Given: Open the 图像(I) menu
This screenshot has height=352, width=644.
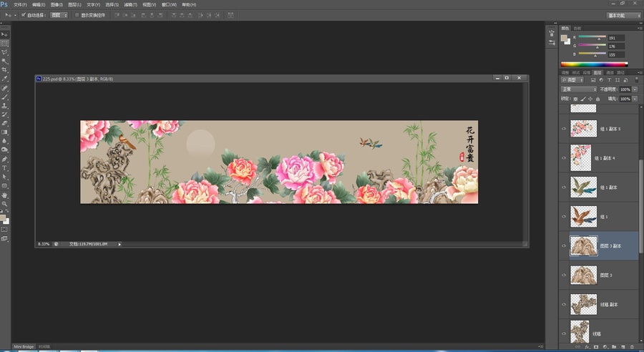Looking at the screenshot, I should point(57,4).
